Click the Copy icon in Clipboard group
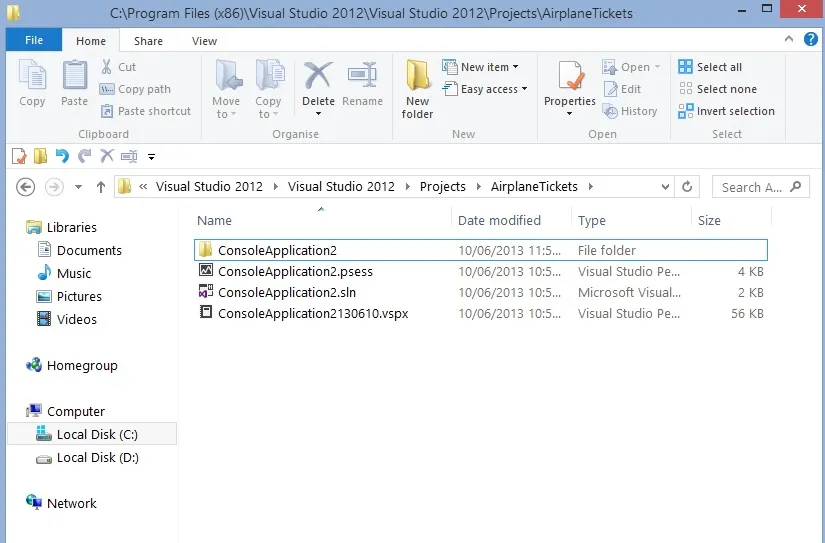 [x=32, y=74]
